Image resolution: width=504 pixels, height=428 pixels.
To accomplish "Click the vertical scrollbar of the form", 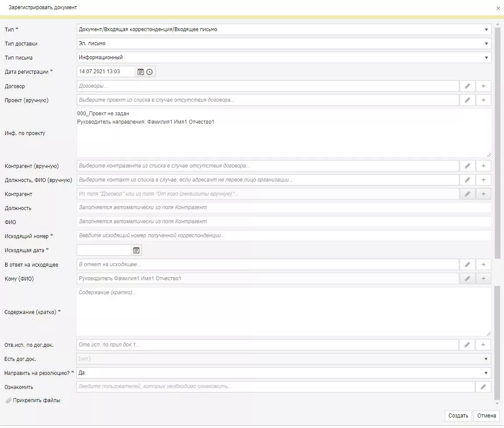I will pos(497,140).
